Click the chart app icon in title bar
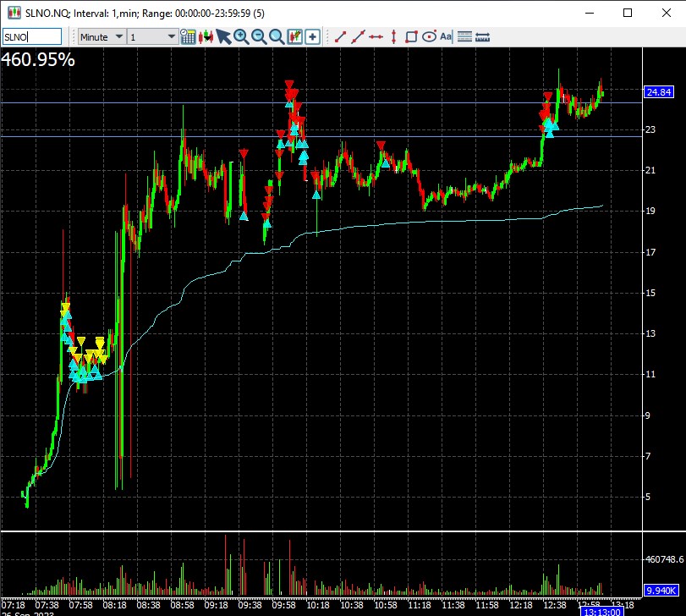 (x=14, y=13)
